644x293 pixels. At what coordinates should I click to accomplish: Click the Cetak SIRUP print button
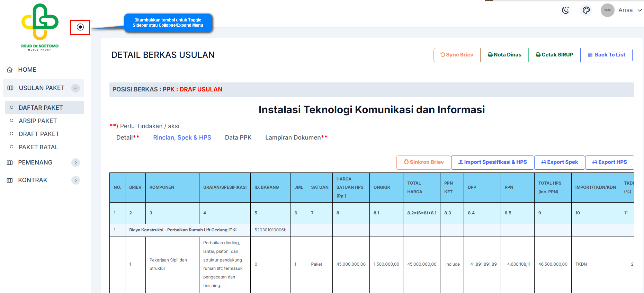click(x=554, y=55)
